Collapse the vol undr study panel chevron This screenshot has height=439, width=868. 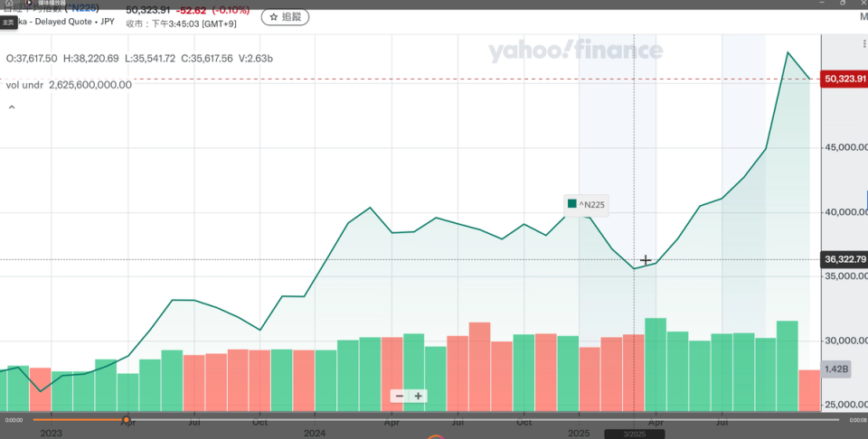click(12, 107)
